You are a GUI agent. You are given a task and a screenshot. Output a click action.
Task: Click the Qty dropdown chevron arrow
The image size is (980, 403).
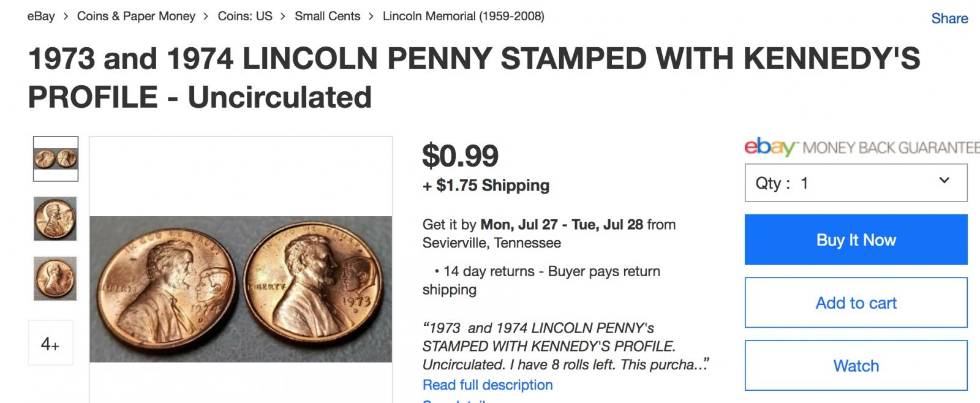point(944,181)
